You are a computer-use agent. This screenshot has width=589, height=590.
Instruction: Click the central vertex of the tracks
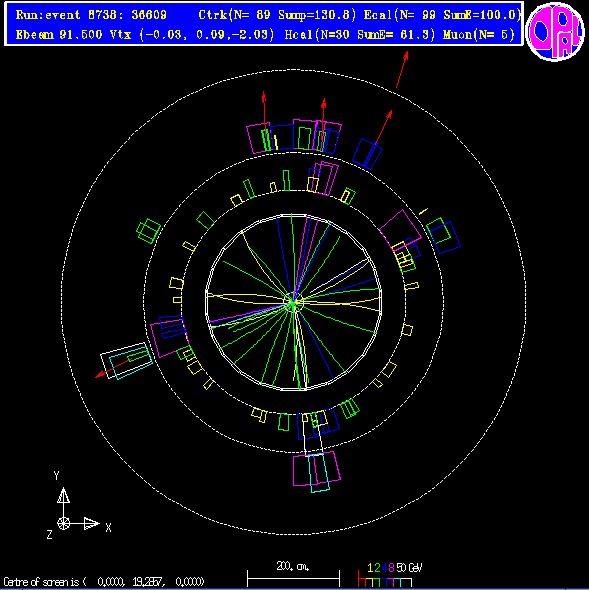[293, 303]
